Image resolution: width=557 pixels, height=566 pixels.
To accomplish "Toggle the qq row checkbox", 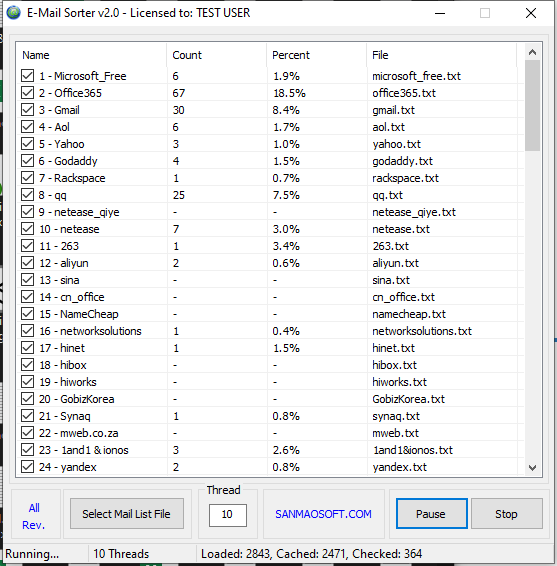I will (x=27, y=195).
